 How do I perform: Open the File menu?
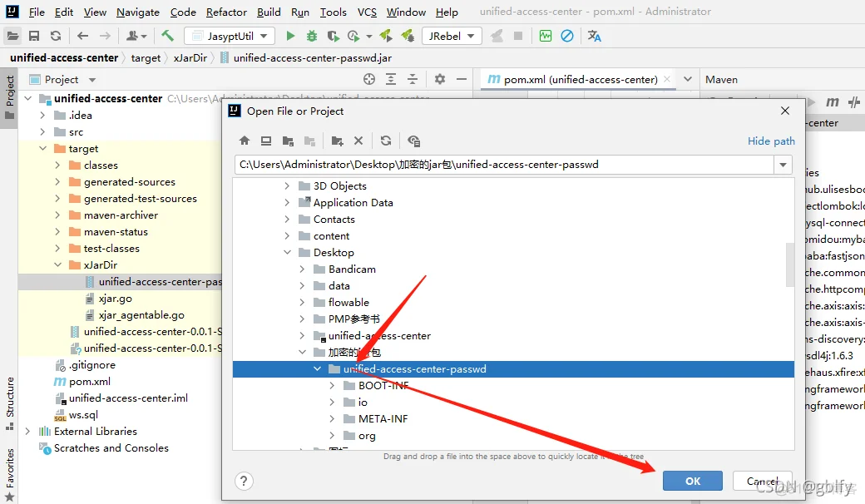pyautogui.click(x=37, y=12)
